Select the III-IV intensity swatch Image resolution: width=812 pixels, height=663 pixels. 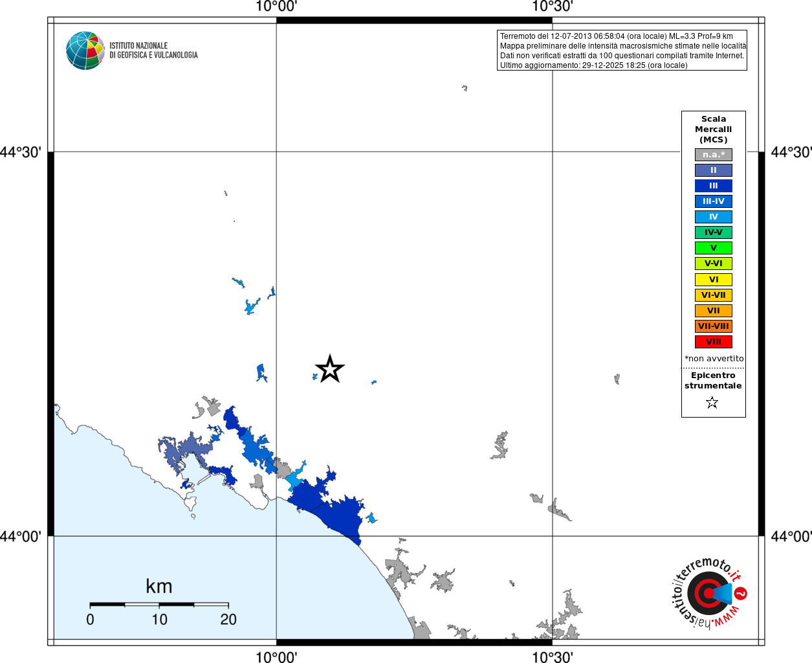(714, 201)
